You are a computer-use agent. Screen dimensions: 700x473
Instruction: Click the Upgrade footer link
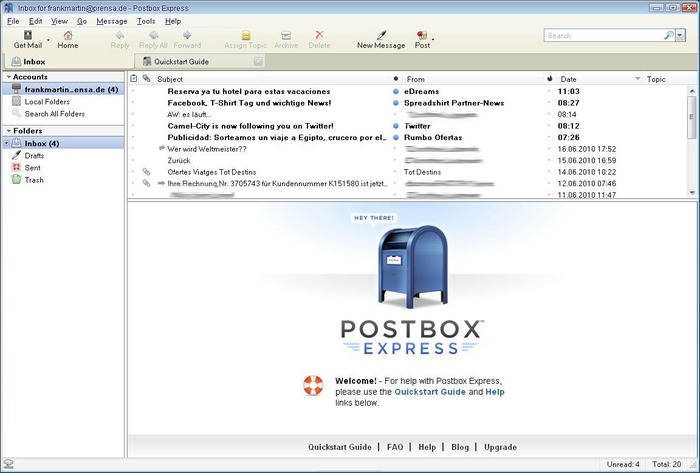pos(500,447)
